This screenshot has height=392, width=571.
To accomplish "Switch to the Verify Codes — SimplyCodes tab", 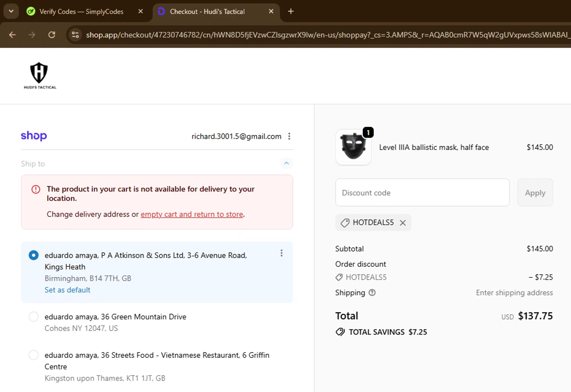I will click(81, 11).
